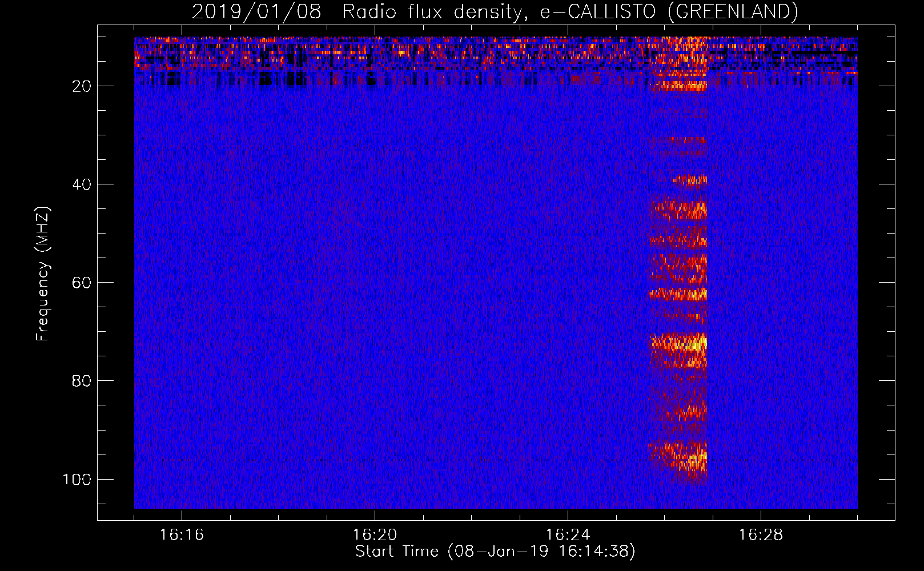924x571 pixels.
Task: Click the 16:16 time tick label
Action: 182,535
